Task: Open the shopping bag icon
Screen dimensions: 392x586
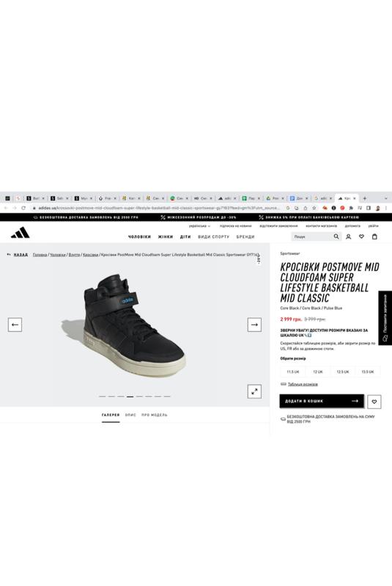Action: click(x=374, y=237)
